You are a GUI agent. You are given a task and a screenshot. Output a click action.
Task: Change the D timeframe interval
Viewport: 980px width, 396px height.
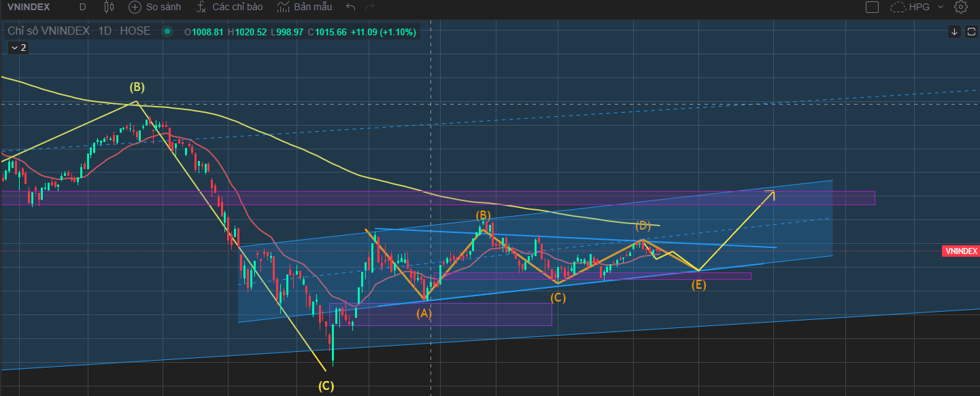tap(82, 7)
